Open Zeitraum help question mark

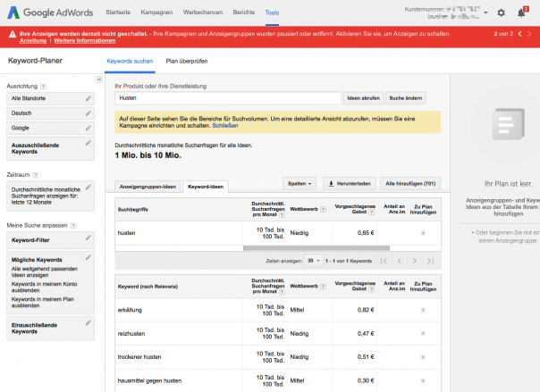click(x=36, y=175)
